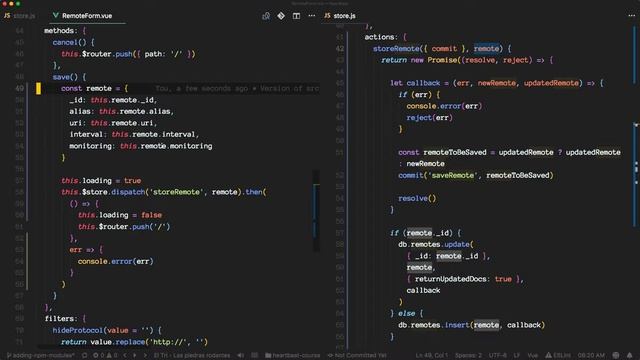Open branch picker adding-npm-modules in status bar
This screenshot has width=640, height=360.
[40, 356]
